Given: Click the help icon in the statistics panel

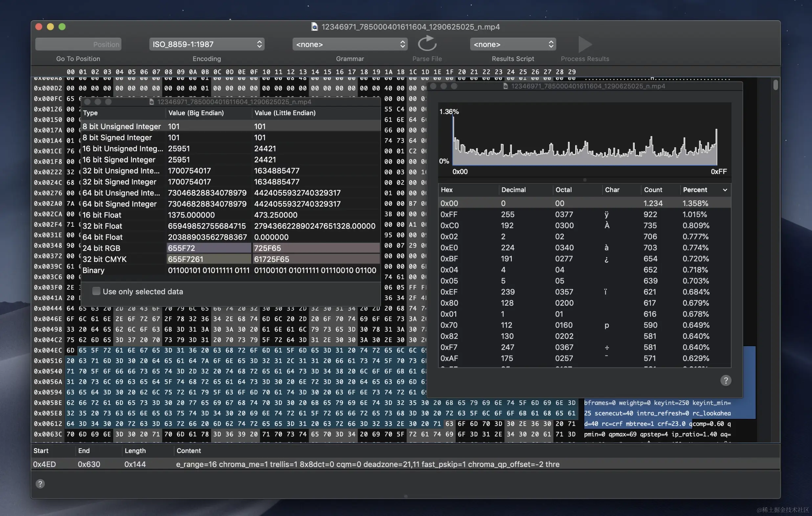Looking at the screenshot, I should [726, 381].
